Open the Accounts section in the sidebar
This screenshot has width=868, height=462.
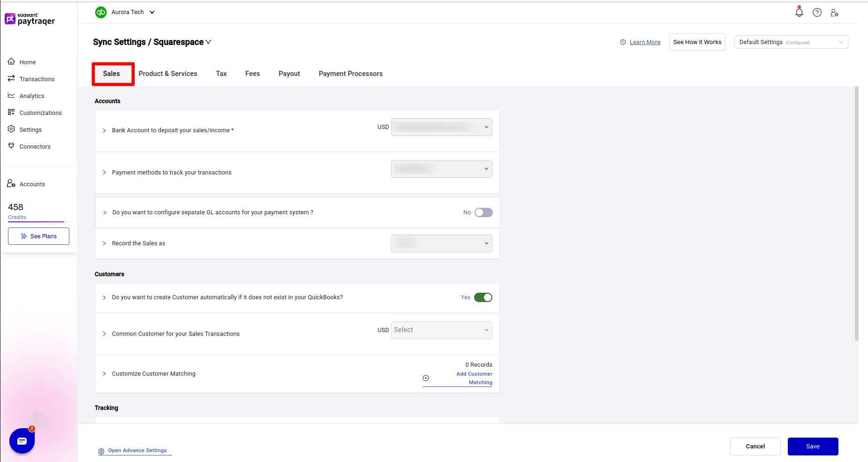tap(32, 184)
